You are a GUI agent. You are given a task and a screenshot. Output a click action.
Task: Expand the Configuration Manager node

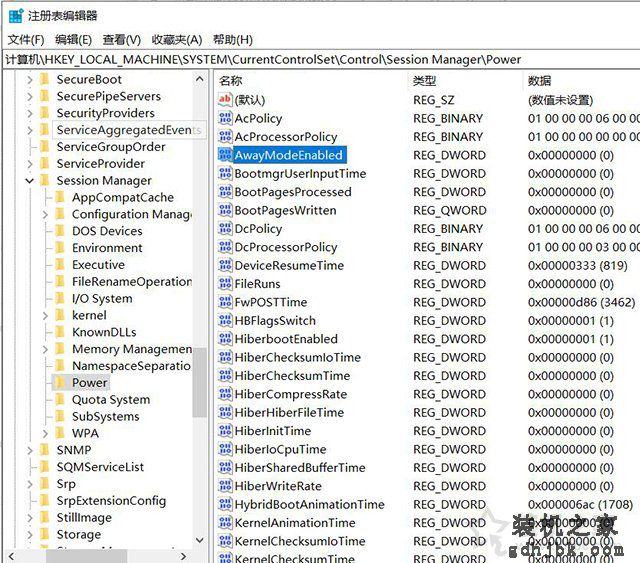pos(45,214)
